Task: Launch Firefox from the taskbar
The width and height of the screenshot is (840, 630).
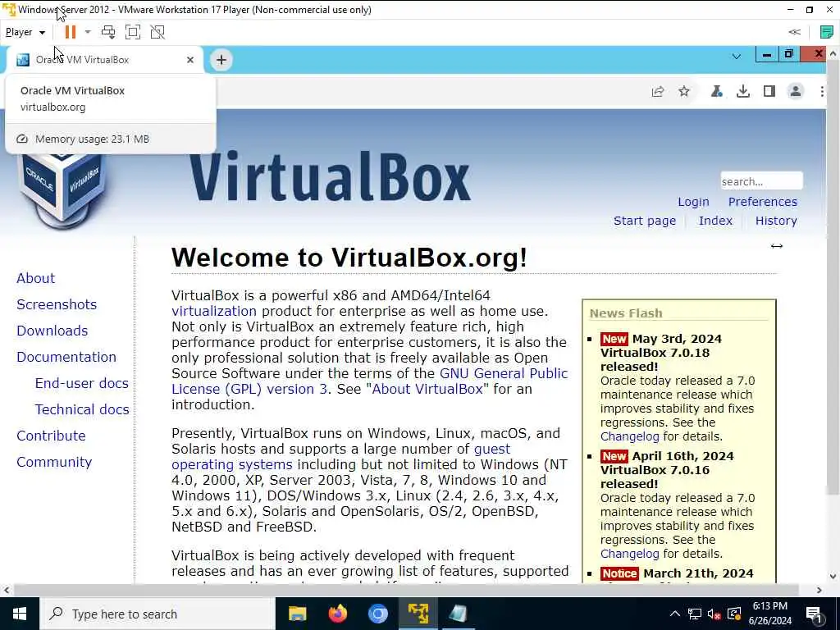Action: tap(337, 614)
